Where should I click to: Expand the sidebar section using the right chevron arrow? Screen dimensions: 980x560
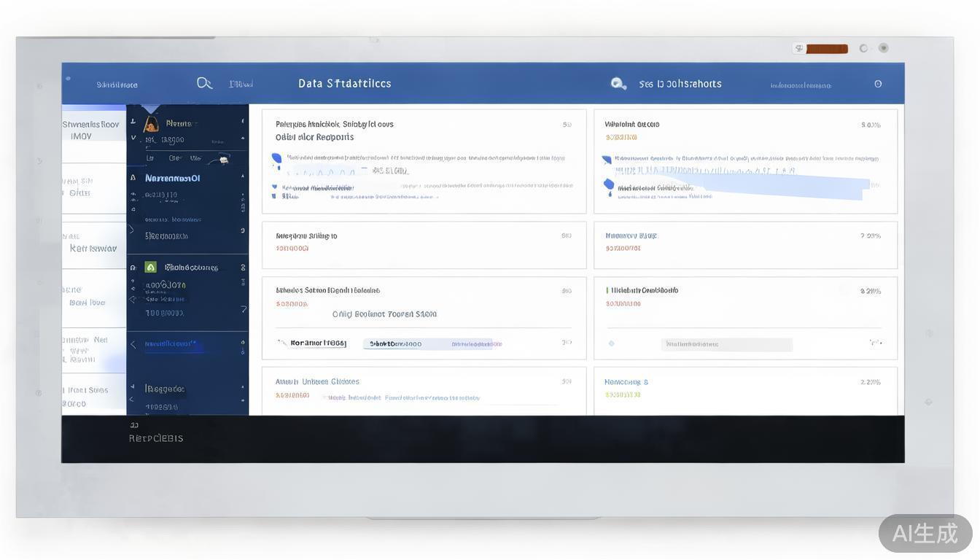(x=131, y=230)
